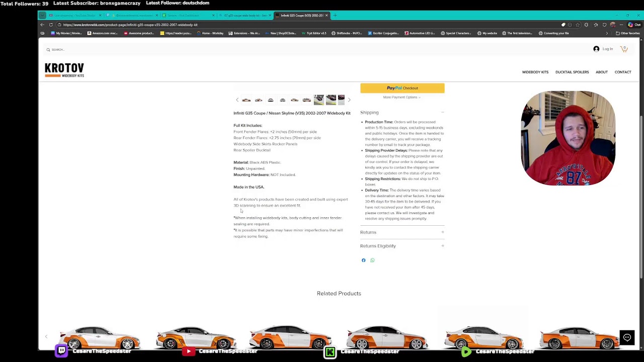Image resolution: width=644 pixels, height=362 pixels.
Task: Open My Movies bookmark
Action: pyautogui.click(x=66, y=33)
